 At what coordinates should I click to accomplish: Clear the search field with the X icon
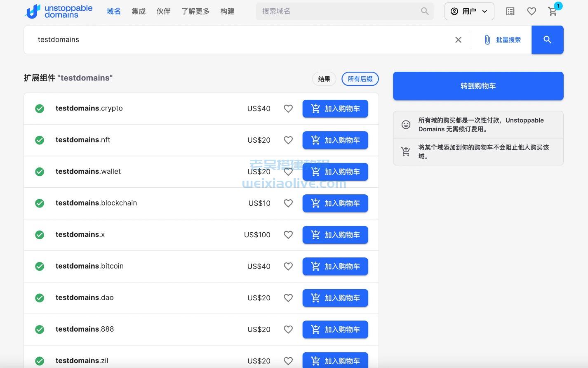458,40
